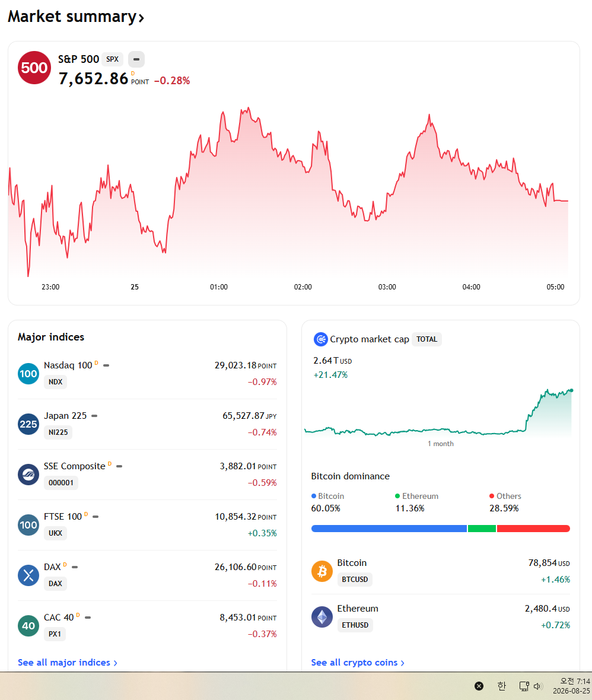Image resolution: width=592 pixels, height=700 pixels.
Task: Select the TOTAL ticker tag
Action: tap(427, 339)
